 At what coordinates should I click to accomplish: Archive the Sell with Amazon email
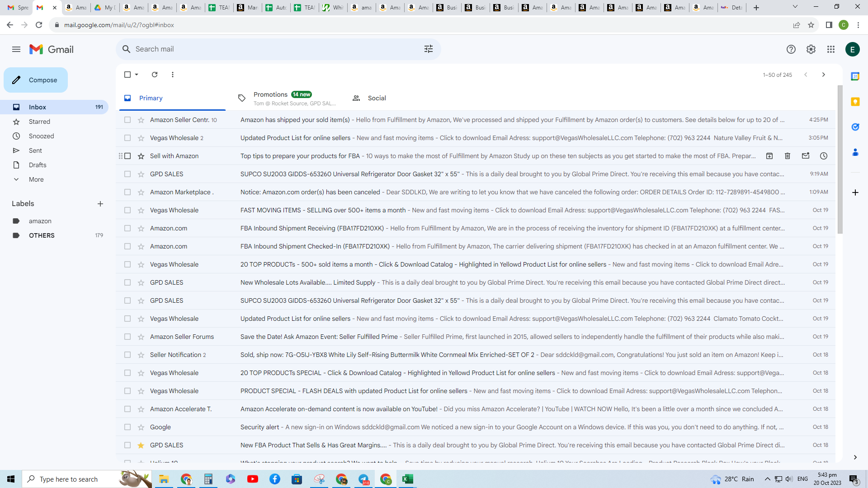(x=769, y=156)
